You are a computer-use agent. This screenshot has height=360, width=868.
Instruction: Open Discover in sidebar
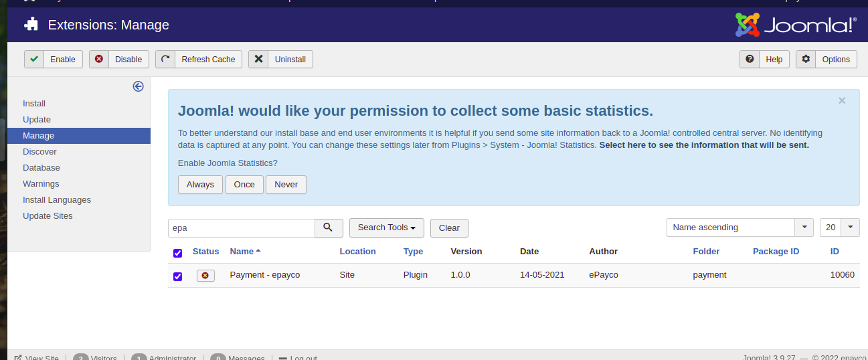click(x=39, y=152)
